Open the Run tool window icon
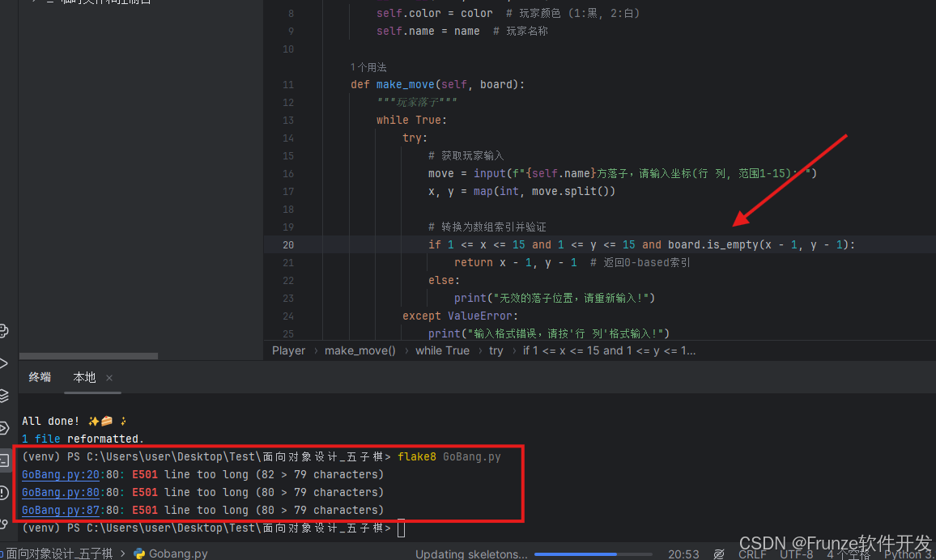936x560 pixels. (x=3, y=363)
